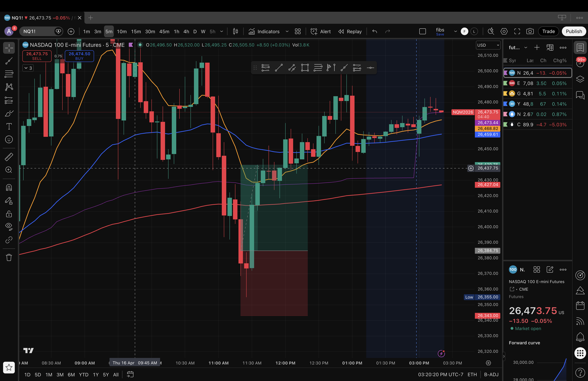Click the purple flag color marker beside CME

coord(131,45)
